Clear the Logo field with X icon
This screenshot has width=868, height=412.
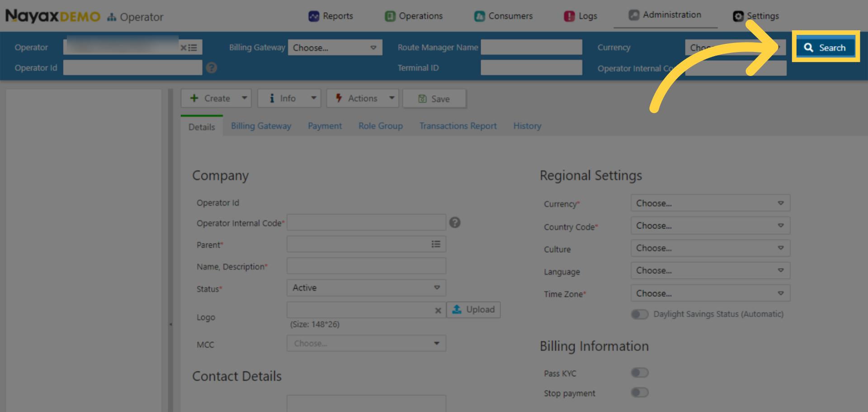pyautogui.click(x=438, y=310)
